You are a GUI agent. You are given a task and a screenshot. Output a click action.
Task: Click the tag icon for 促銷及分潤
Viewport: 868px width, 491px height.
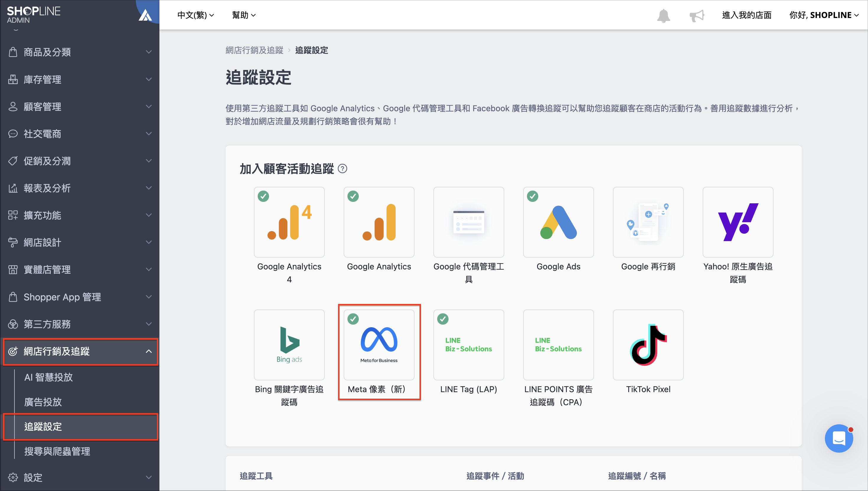click(13, 161)
